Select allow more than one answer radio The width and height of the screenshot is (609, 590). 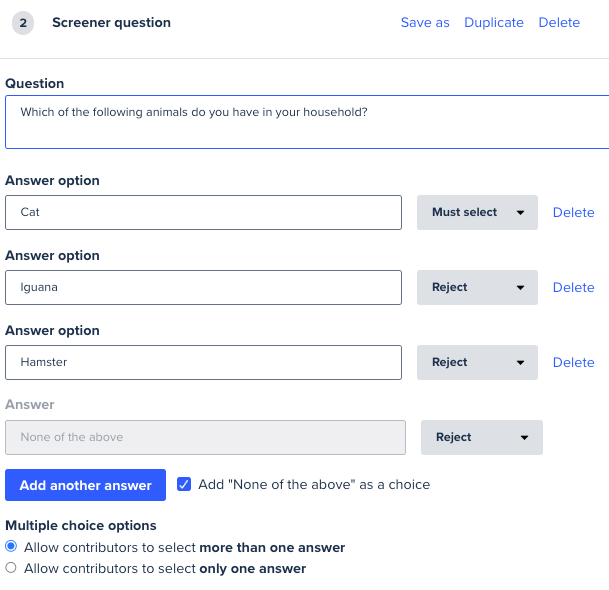pyautogui.click(x=11, y=546)
